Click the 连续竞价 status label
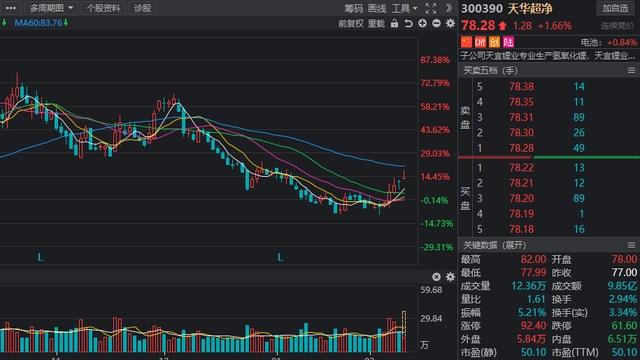Image resolution: width=640 pixels, height=360 pixels. [617, 26]
